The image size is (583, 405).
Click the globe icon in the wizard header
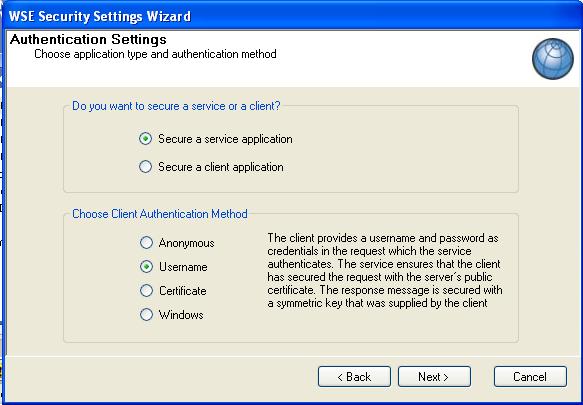553,59
